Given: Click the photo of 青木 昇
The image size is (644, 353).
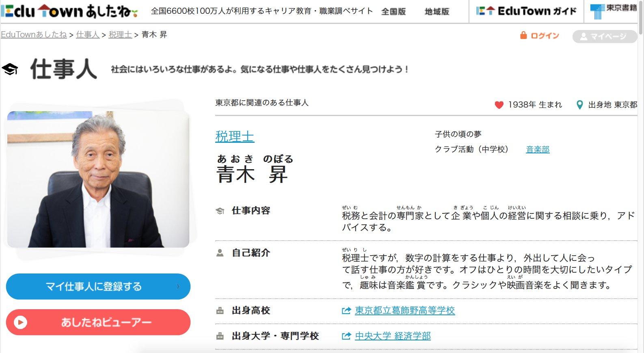Looking at the screenshot, I should (x=98, y=179).
